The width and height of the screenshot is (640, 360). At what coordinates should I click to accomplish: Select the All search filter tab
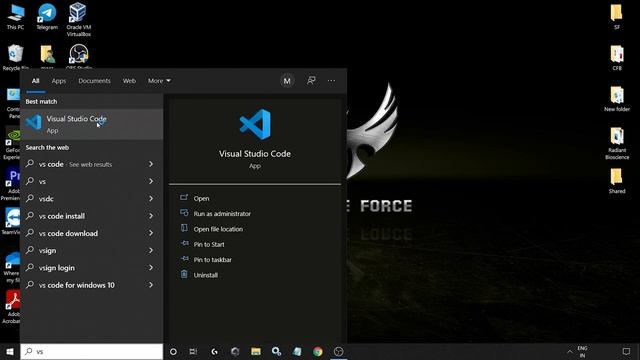(36, 81)
